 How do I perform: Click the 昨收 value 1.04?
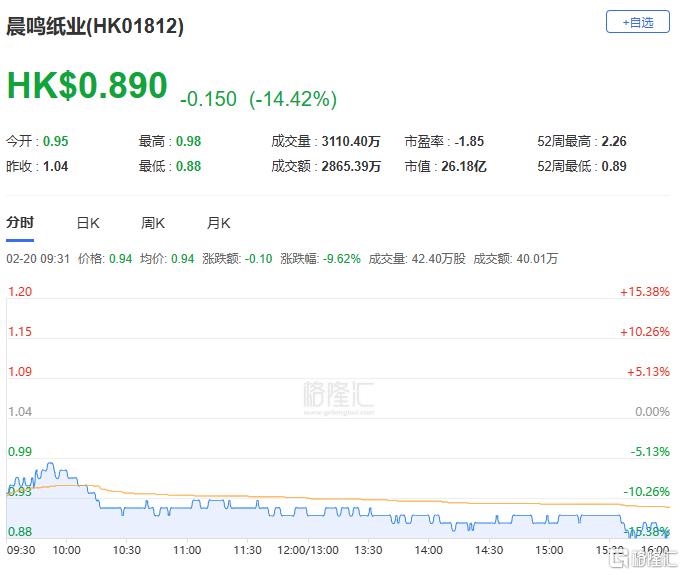55,166
